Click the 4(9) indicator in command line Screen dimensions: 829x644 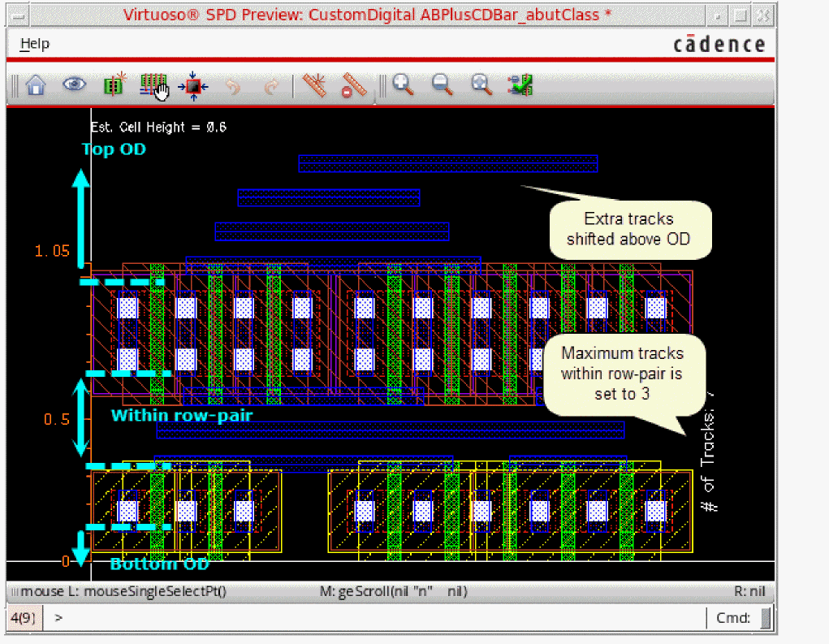click(23, 617)
